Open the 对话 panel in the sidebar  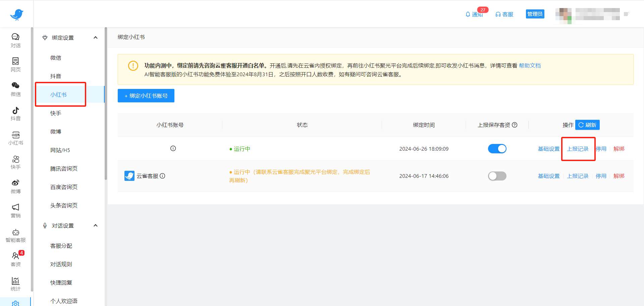coord(15,40)
